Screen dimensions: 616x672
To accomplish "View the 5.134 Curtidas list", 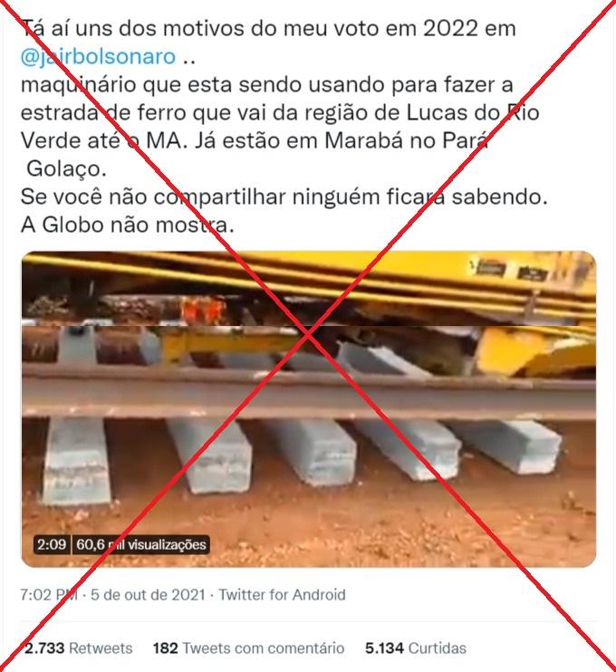I will (416, 648).
